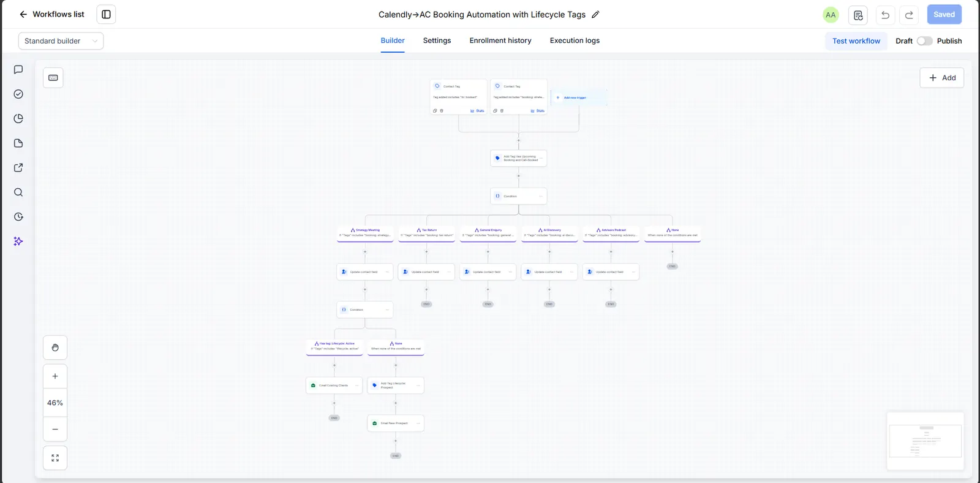Toggle the Draft/Publish switch
The height and width of the screenshot is (483, 980).
[x=924, y=41]
